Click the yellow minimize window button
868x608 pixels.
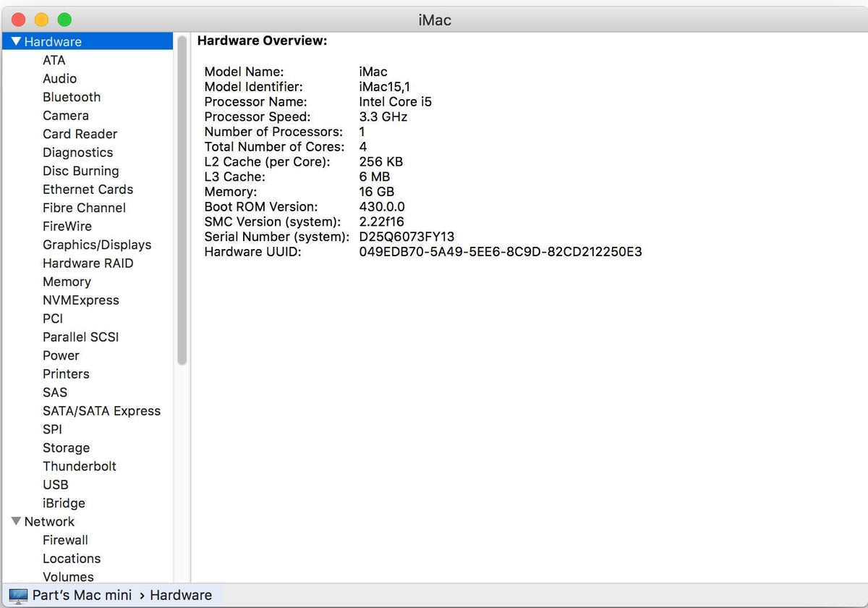[42, 20]
